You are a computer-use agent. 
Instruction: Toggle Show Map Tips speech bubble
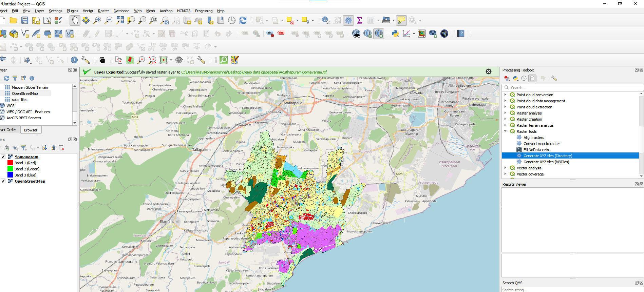coord(401,20)
